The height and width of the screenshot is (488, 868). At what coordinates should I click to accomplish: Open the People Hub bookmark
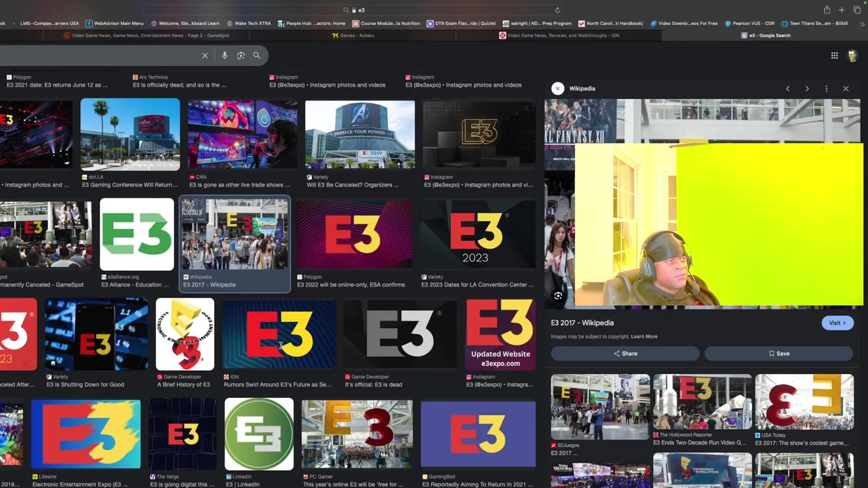point(311,23)
